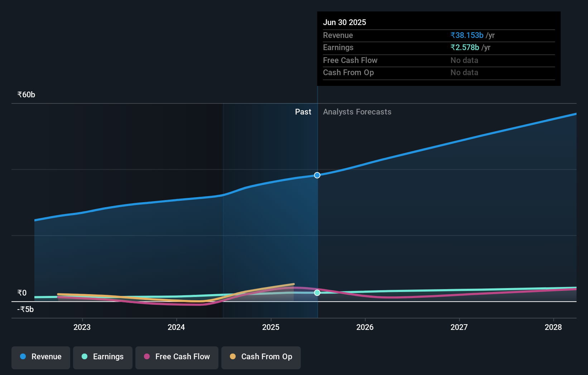
Task: Click the teal Earnings legend dot
Action: click(x=85, y=356)
